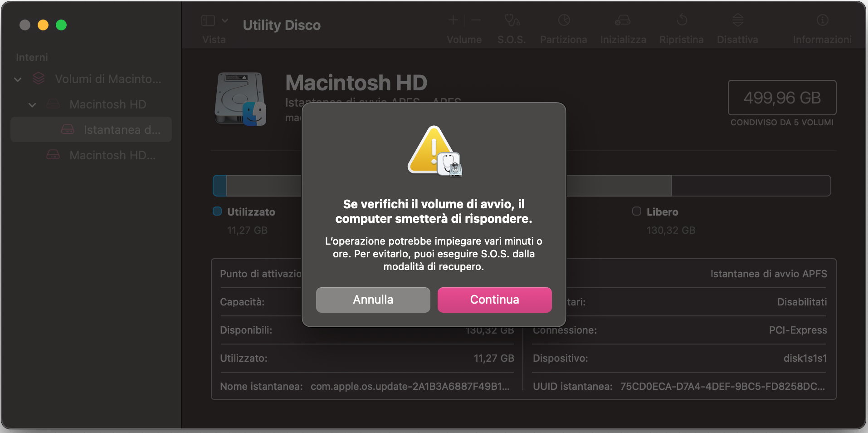
Task: Click the Libero legend swatch
Action: pos(637,211)
